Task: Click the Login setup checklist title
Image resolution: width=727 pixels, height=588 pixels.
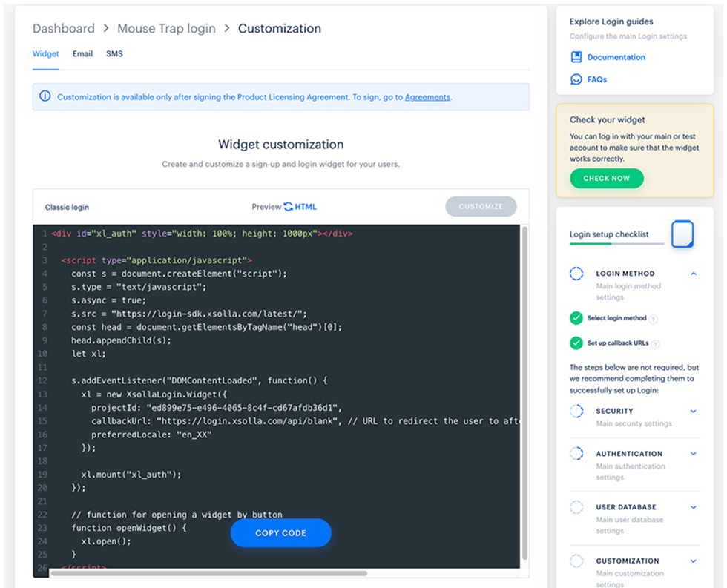Action: pos(609,234)
